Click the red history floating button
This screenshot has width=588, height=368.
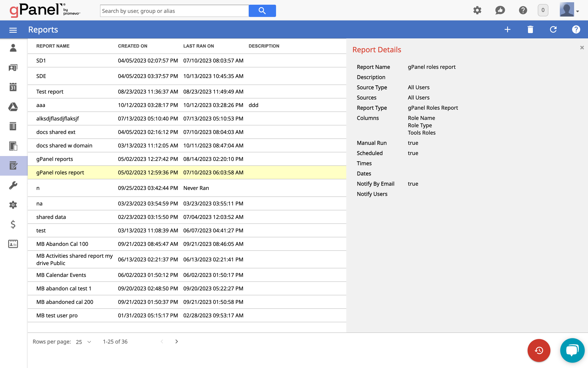click(x=539, y=350)
